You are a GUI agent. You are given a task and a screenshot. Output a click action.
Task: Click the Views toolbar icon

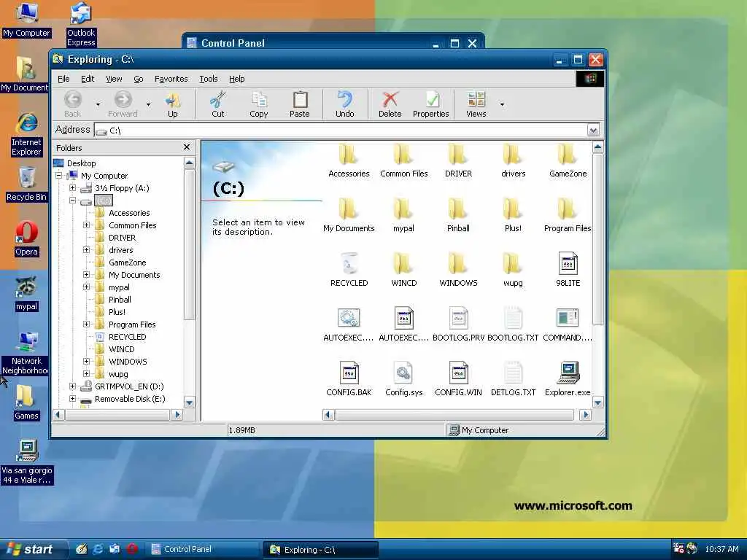(476, 99)
